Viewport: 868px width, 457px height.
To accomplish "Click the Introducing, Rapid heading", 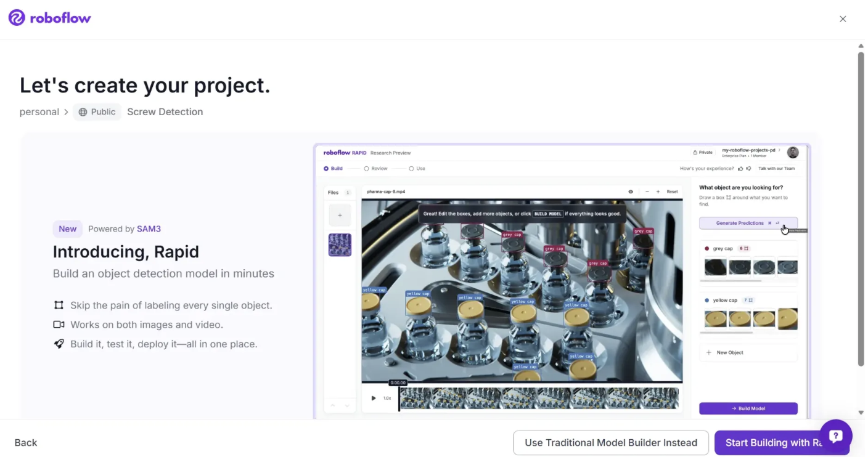I will [x=126, y=252].
